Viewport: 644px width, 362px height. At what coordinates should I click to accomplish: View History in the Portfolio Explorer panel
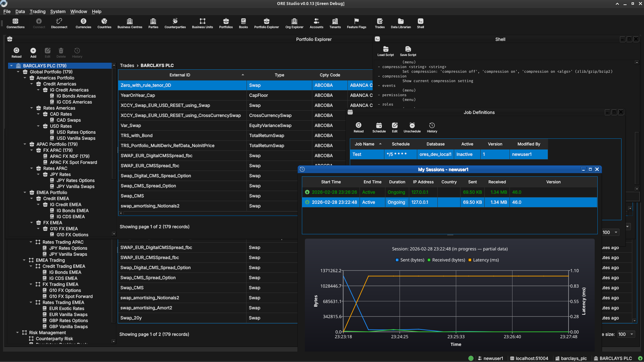(x=77, y=52)
